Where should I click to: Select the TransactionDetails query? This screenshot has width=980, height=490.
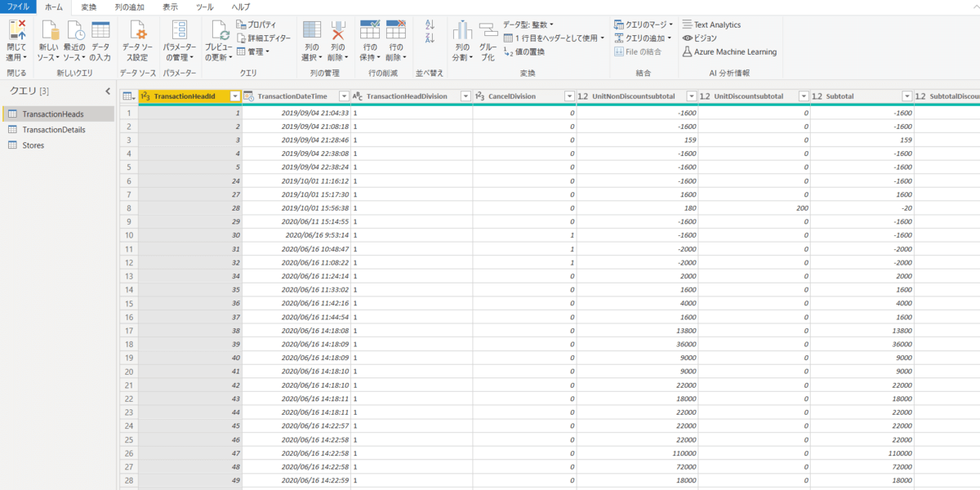click(53, 130)
